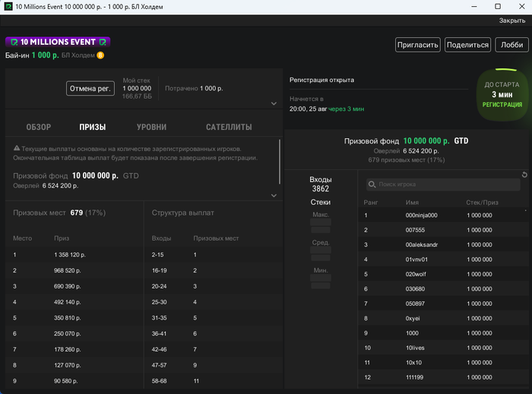This screenshot has height=394, width=532.
Task: Select player 10x10 in list
Action: click(x=443, y=362)
